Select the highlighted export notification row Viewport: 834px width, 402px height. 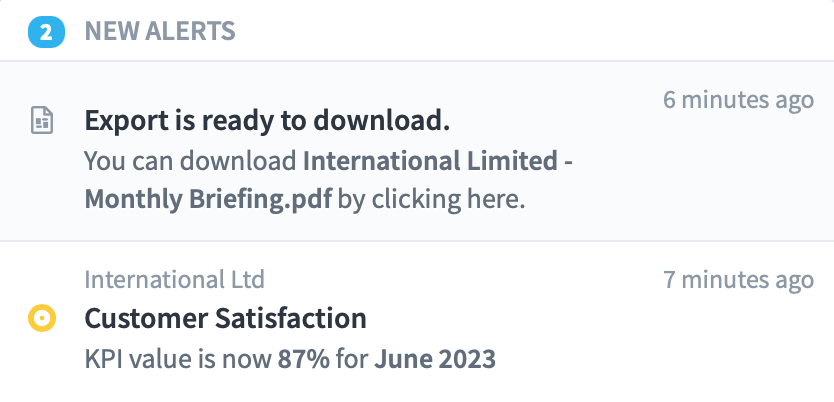pyautogui.click(x=417, y=151)
